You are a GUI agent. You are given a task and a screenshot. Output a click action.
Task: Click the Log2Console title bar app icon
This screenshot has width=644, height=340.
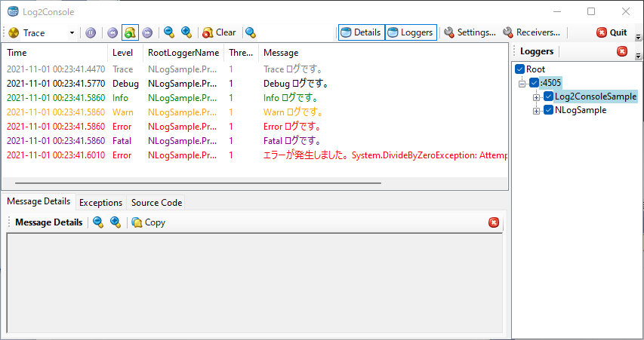coord(13,11)
